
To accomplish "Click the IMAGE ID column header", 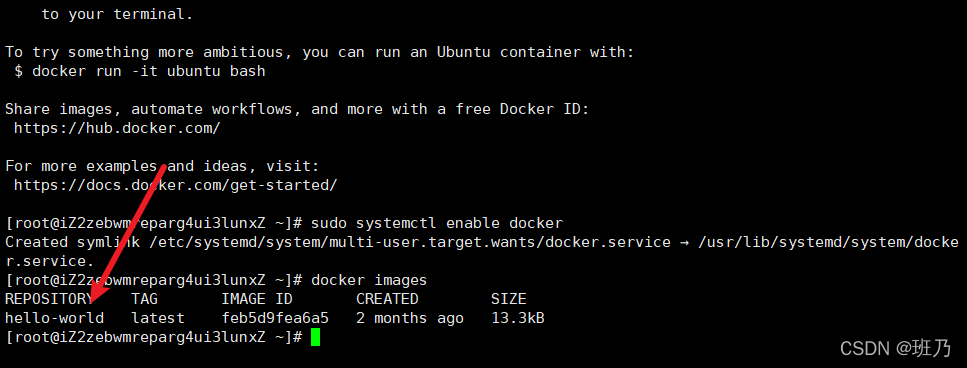I will pos(257,300).
